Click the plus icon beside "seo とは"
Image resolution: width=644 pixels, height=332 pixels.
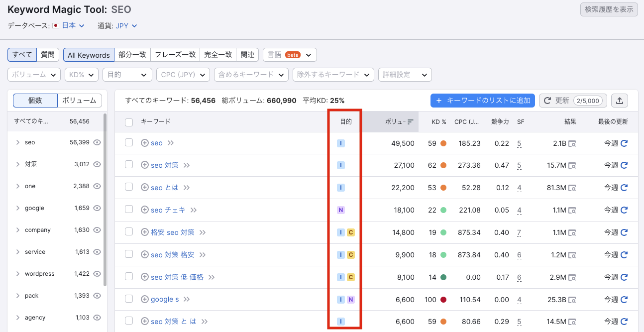pos(145,187)
